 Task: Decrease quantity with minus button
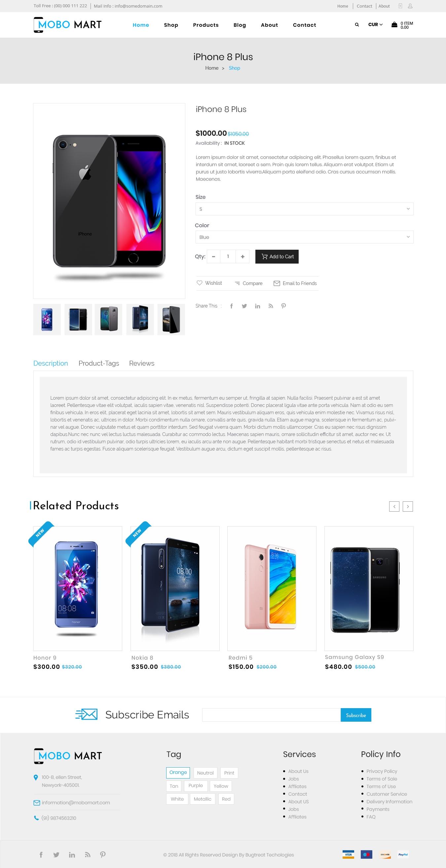point(213,256)
